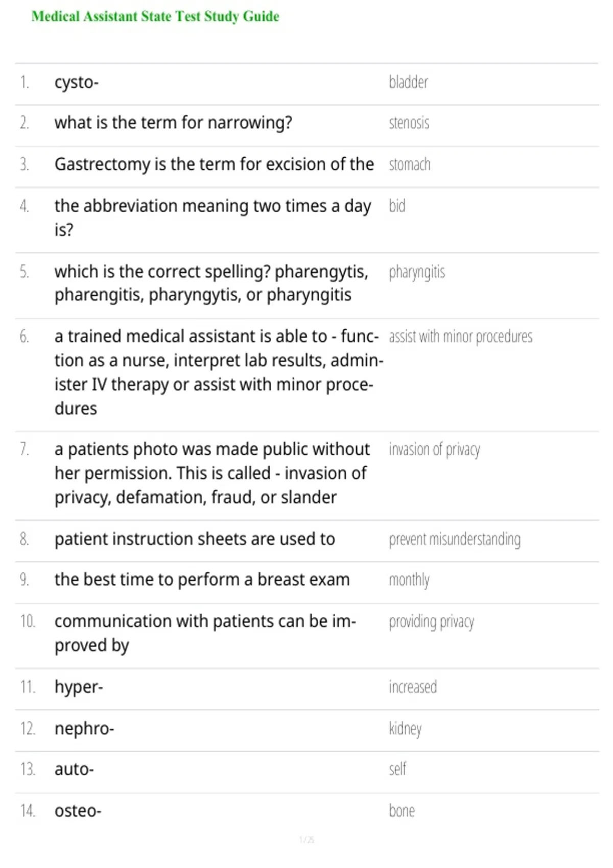Click the answer kidney

[x=405, y=729]
